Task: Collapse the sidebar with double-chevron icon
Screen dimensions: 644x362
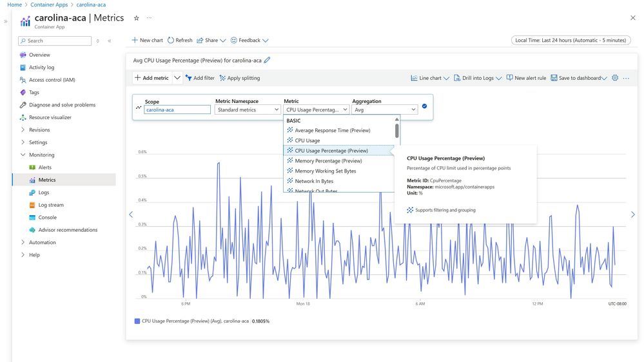Action: pos(110,41)
